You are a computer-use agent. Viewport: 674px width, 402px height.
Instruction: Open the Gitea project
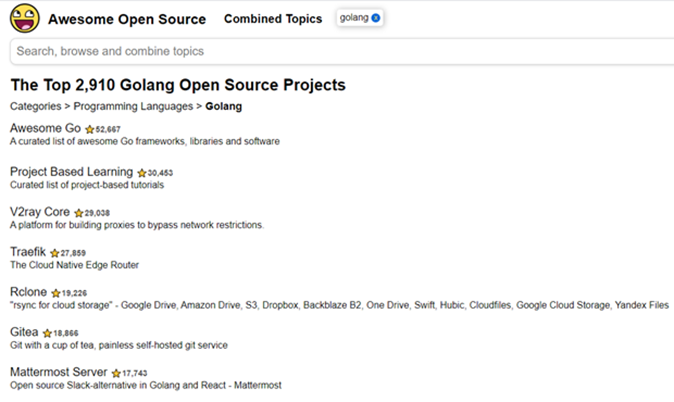(24, 332)
